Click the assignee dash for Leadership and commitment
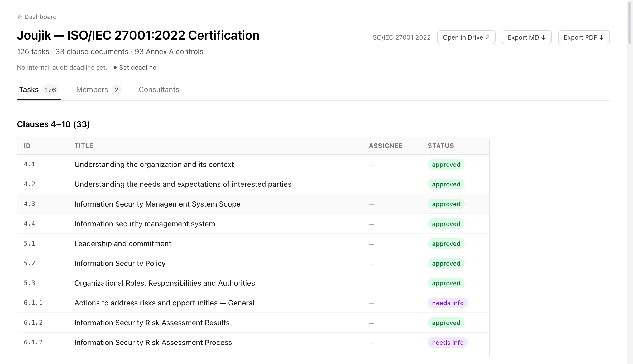Screen dimensions: 633x364 tap(371, 244)
